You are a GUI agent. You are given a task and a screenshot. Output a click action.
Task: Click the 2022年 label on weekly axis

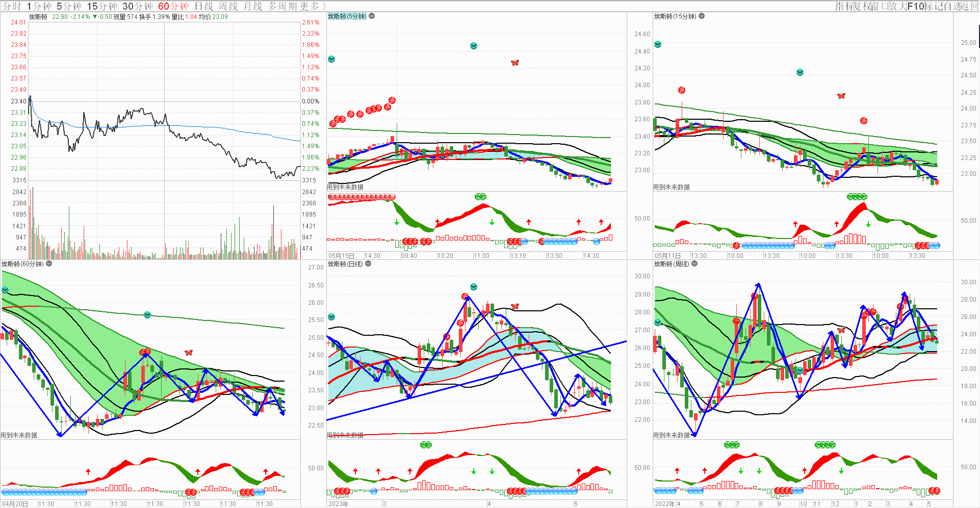pos(665,503)
